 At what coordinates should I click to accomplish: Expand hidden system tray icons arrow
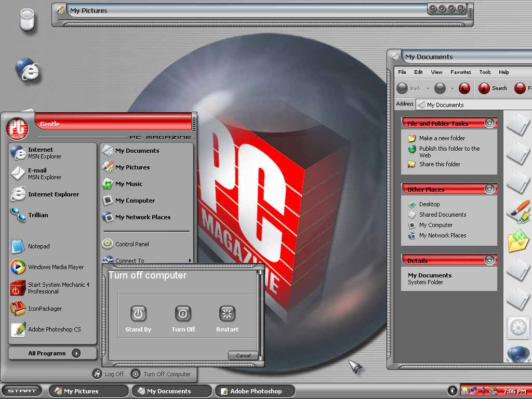pyautogui.click(x=453, y=391)
